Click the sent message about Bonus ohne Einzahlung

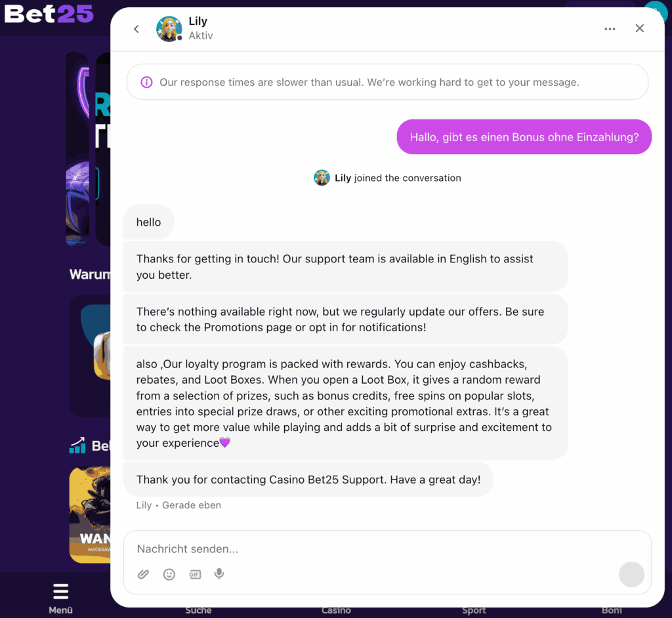click(524, 137)
